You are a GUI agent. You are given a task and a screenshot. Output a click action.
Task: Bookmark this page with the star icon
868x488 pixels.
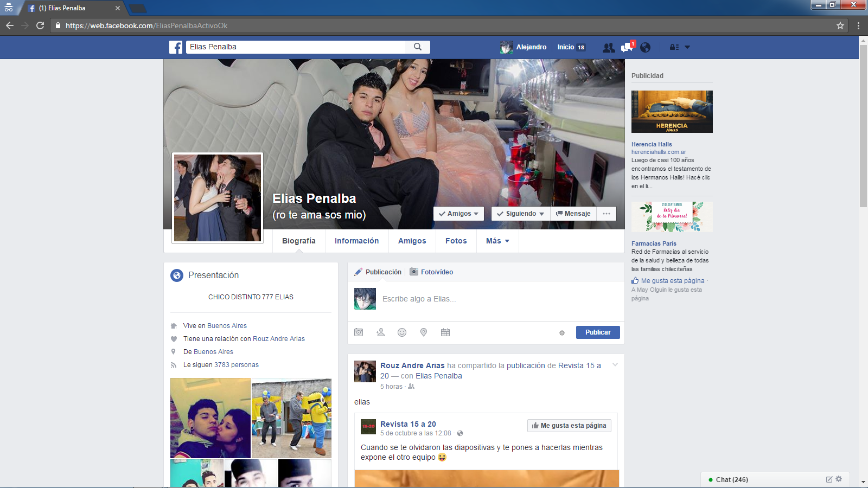(x=840, y=25)
